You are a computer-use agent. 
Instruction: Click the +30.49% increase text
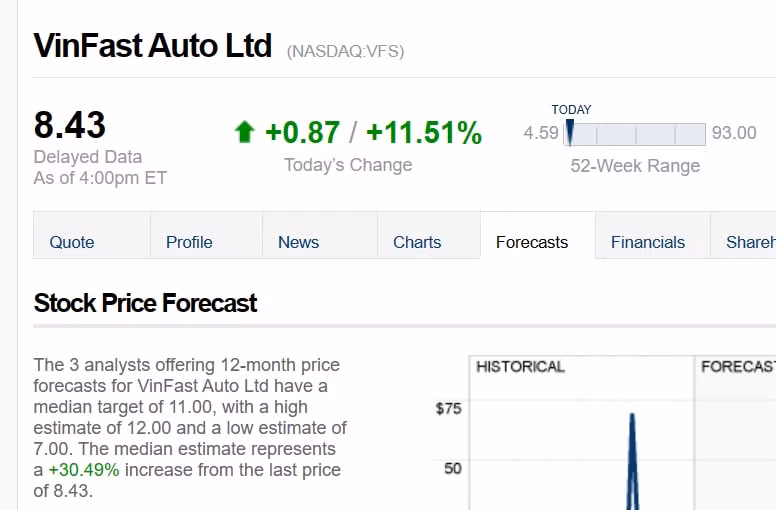coord(84,470)
